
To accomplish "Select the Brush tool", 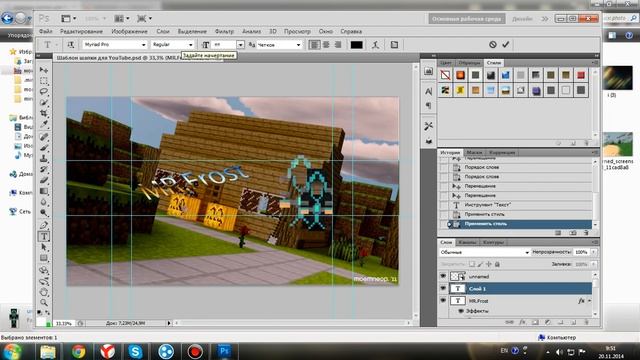I will (x=44, y=147).
